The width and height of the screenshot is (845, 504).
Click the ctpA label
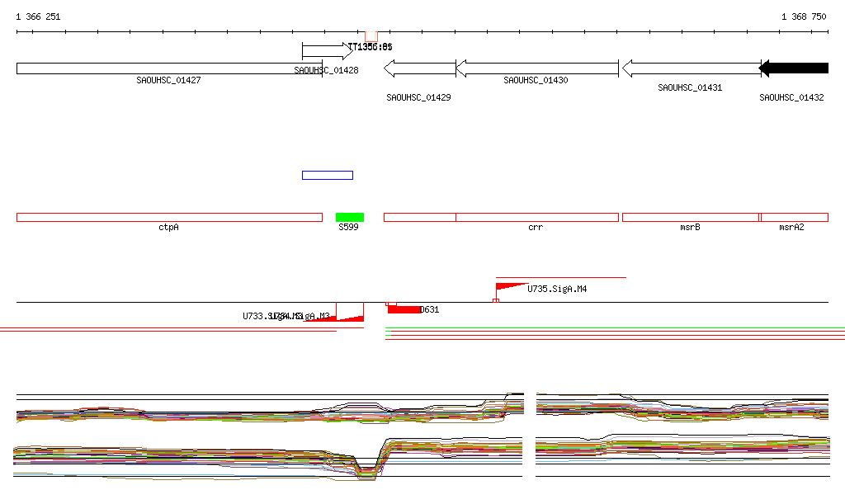click(x=168, y=227)
